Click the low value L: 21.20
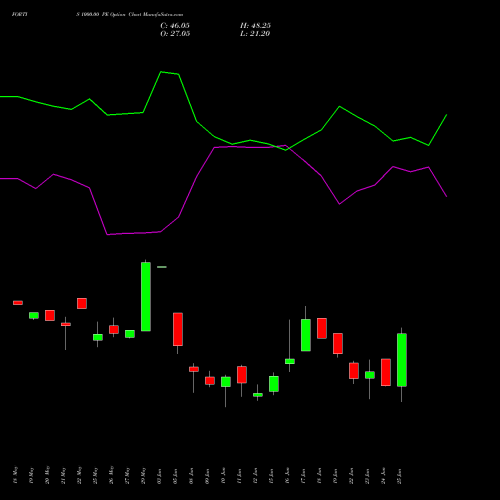This screenshot has height=500, width=500. tap(255, 34)
